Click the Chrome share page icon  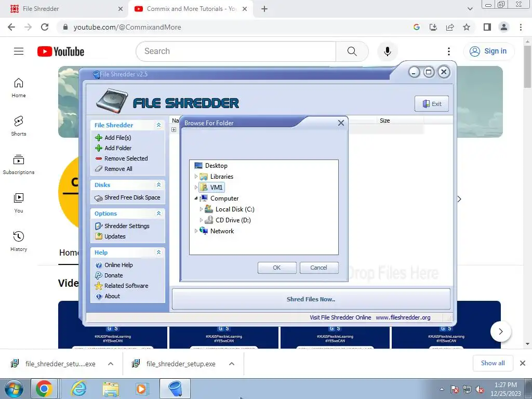point(450,27)
